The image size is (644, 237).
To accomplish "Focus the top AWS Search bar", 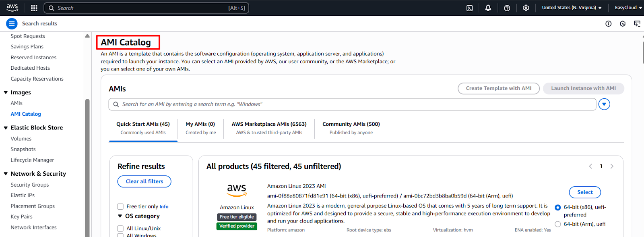I will coord(146,8).
